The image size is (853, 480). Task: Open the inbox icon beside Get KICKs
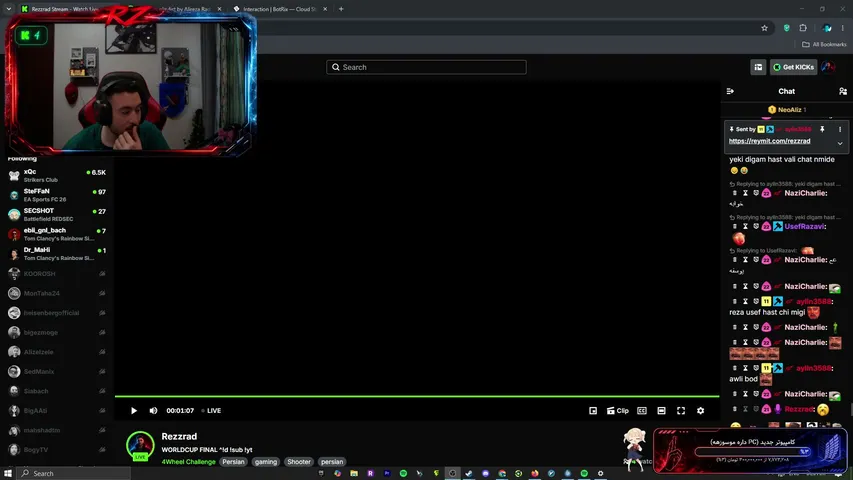[758, 67]
